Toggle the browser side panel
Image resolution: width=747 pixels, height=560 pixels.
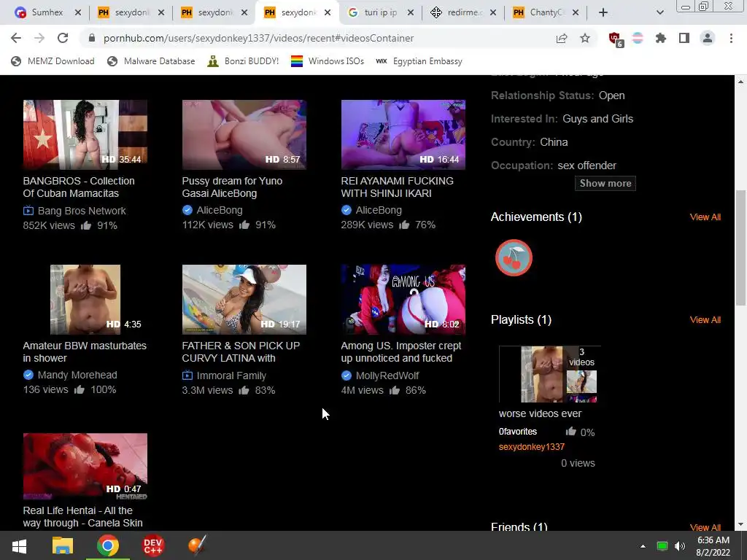point(684,38)
